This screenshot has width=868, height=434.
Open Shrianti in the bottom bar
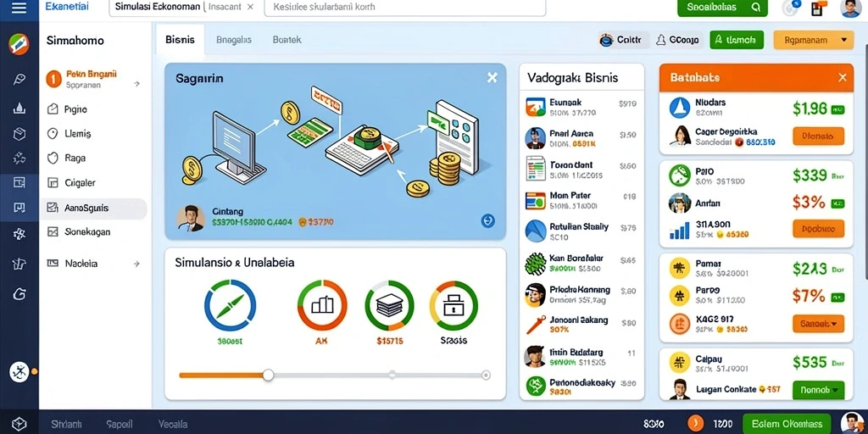coord(66,425)
